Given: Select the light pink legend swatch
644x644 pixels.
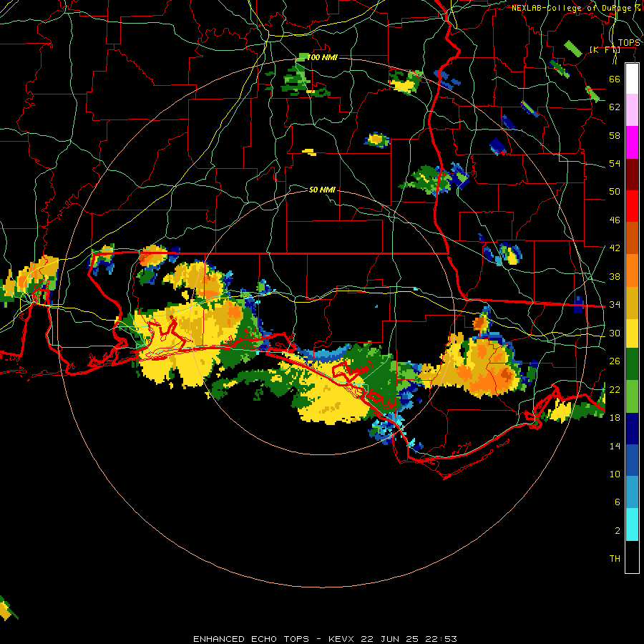Looking at the screenshot, I should pyautogui.click(x=632, y=110).
